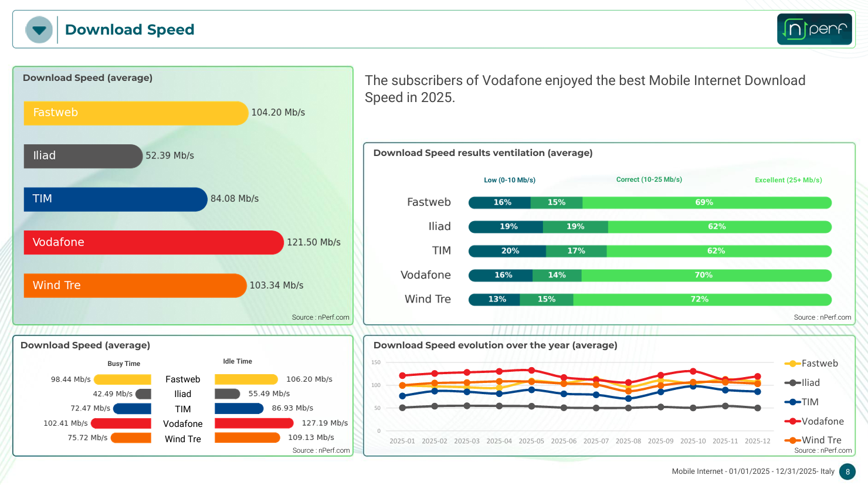This screenshot has height=485, width=868.
Task: Click the red Vodafone average speed bar
Action: [x=154, y=242]
